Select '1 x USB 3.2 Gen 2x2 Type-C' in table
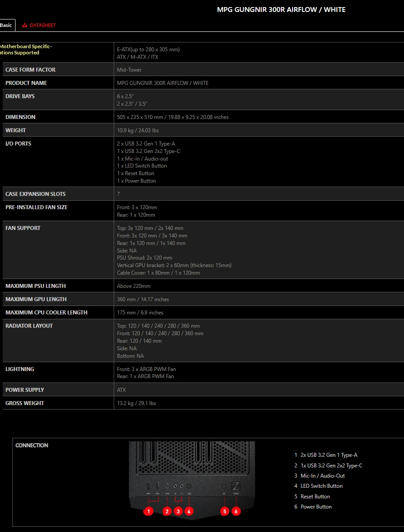This screenshot has height=532, width=404. [x=148, y=151]
